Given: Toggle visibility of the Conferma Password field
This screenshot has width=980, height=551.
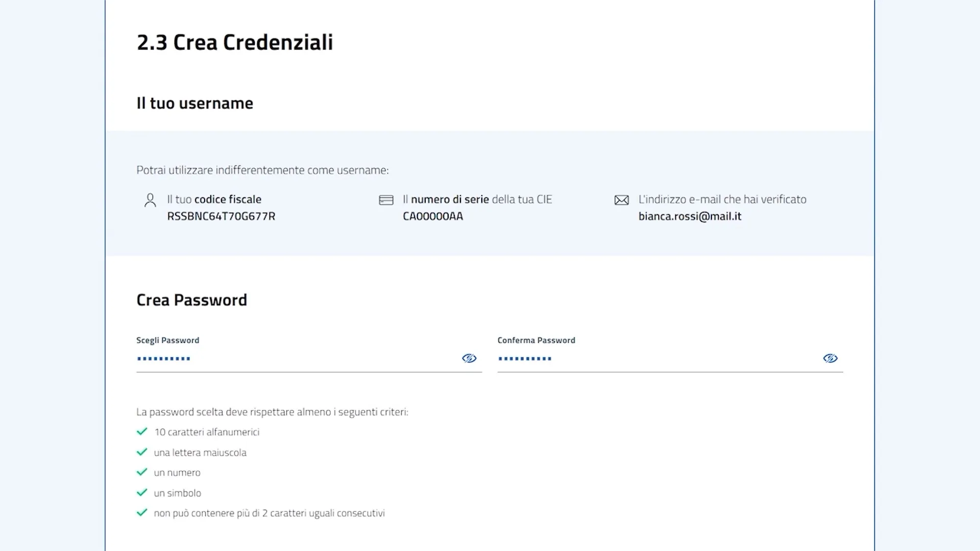Looking at the screenshot, I should tap(830, 358).
